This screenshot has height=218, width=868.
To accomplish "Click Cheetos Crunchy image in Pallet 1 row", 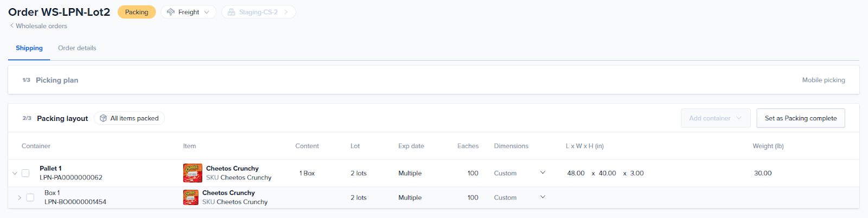I will 193,173.
